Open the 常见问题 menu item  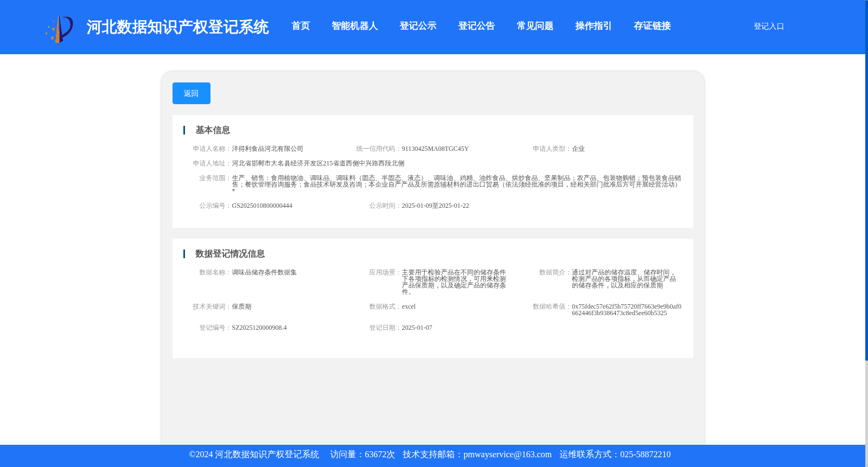pos(535,26)
